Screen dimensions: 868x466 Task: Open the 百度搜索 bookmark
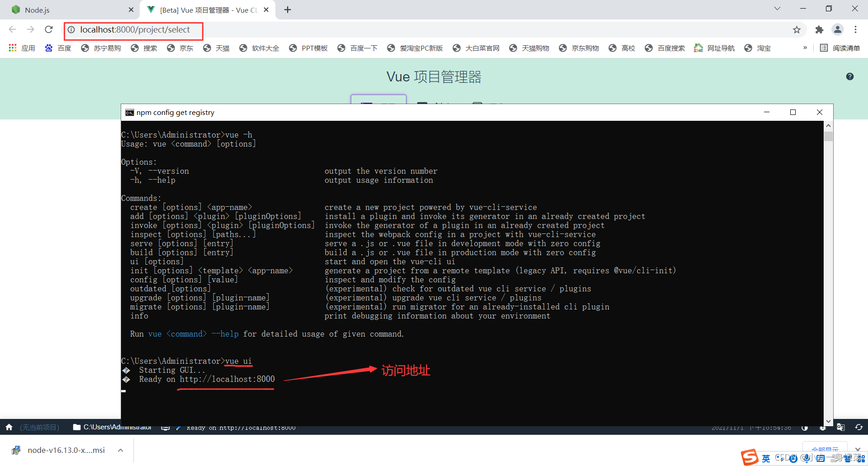[x=665, y=48]
